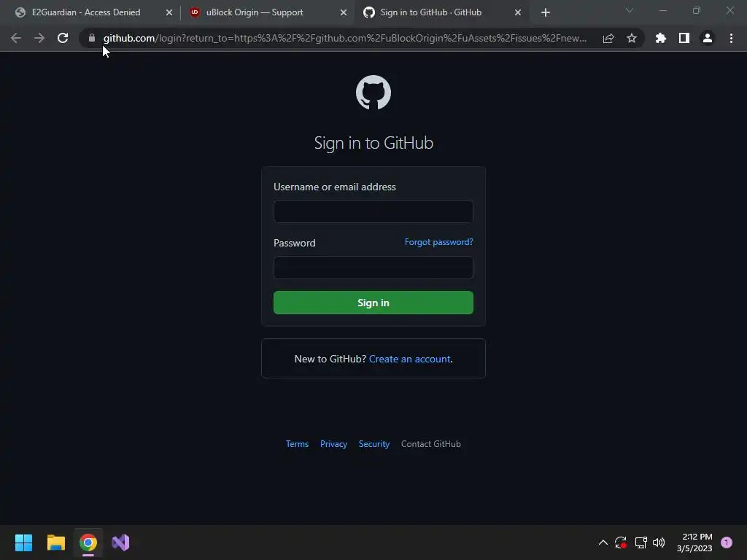Screen dimensions: 747x560
Task: Open the Extensions puzzle icon
Action: click(x=660, y=38)
